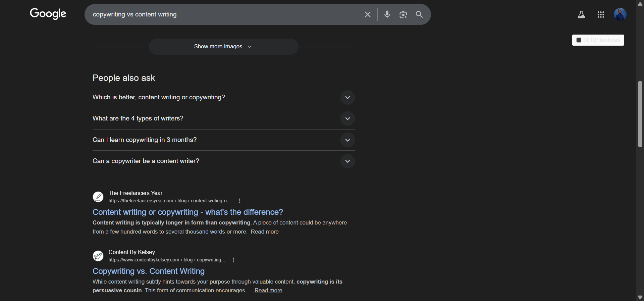Click Read more under Content By Kelsey snippet
This screenshot has height=301, width=644.
pyautogui.click(x=268, y=291)
